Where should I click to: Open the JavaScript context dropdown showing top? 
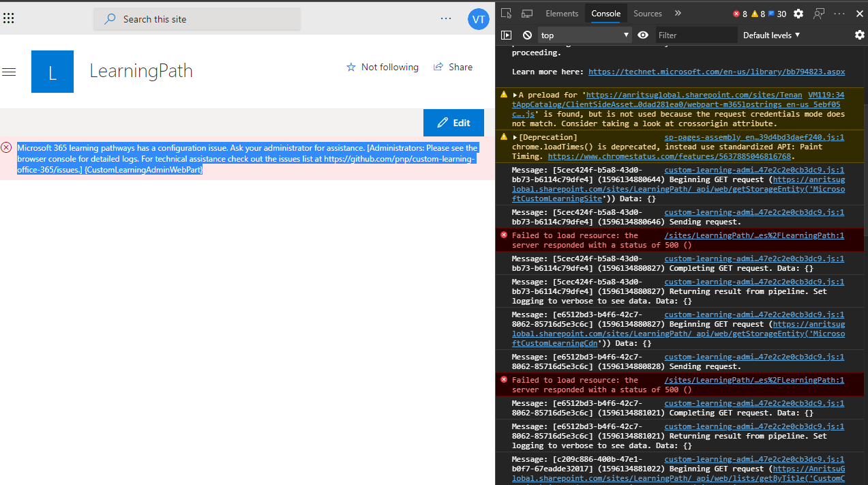click(584, 35)
